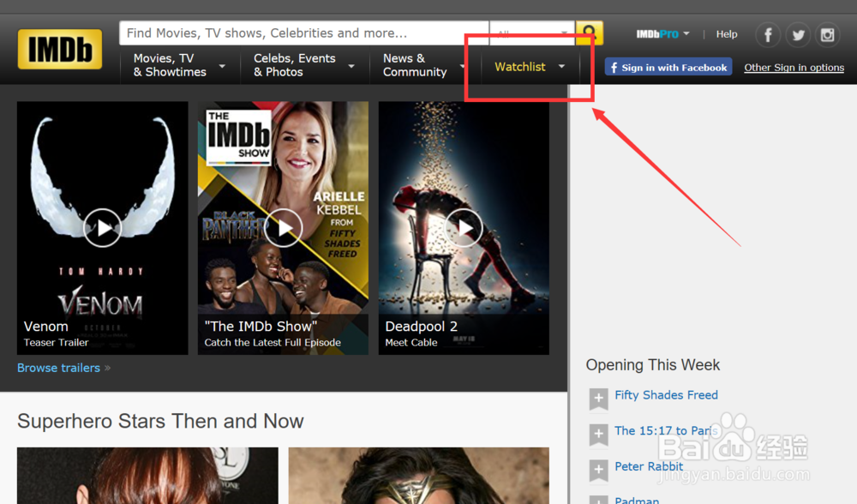Open the red-haired star photo
The image size is (857, 504).
pos(147,476)
